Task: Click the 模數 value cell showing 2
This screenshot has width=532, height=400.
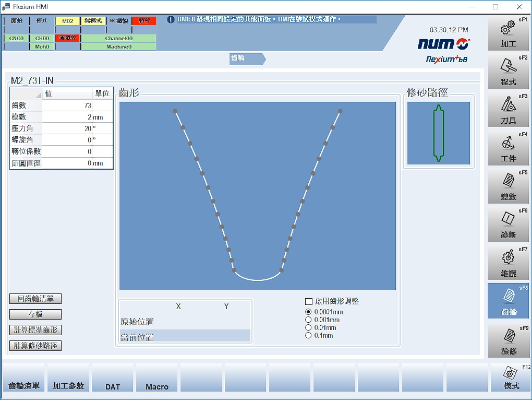Action: (x=67, y=117)
